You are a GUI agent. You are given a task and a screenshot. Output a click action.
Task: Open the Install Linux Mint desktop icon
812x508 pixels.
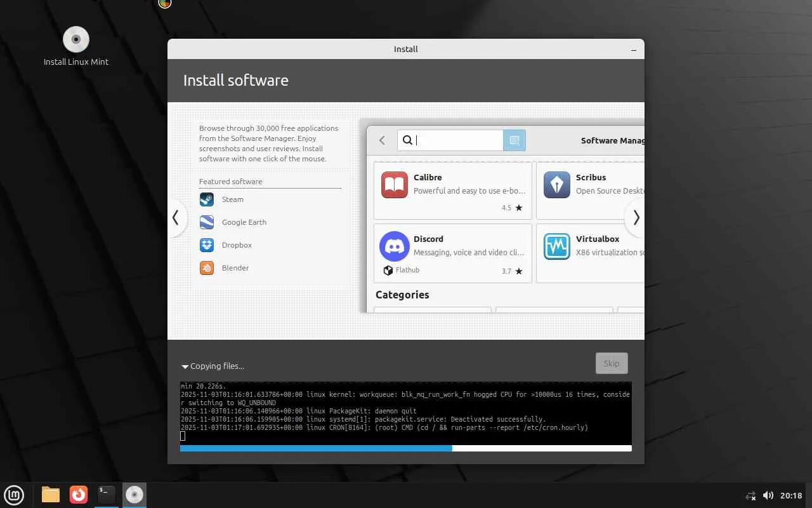pos(76,46)
